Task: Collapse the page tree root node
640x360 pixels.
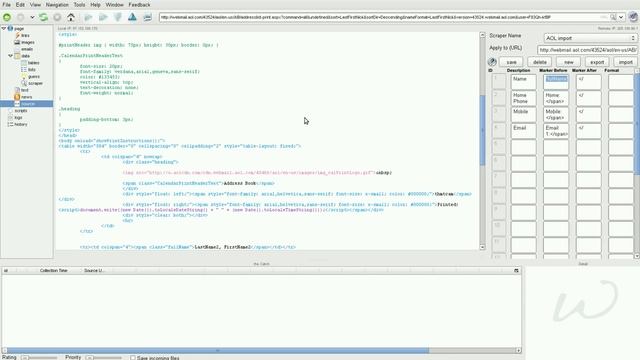Action: [4, 29]
